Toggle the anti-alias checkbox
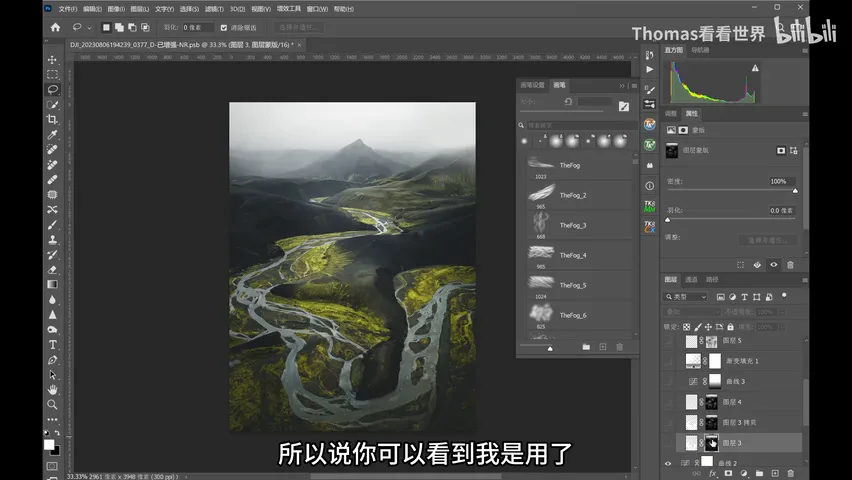The width and height of the screenshot is (852, 480). pyautogui.click(x=224, y=28)
